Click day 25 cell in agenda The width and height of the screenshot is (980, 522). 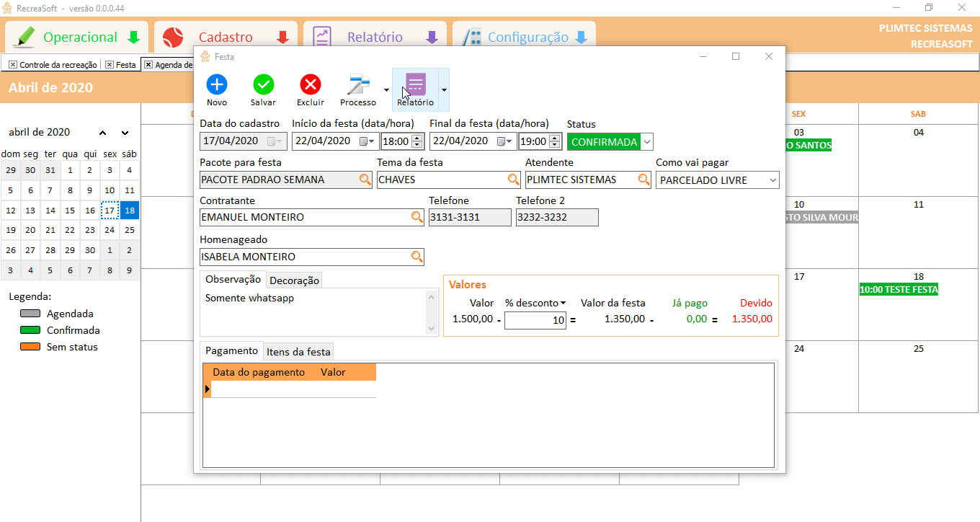coord(919,376)
